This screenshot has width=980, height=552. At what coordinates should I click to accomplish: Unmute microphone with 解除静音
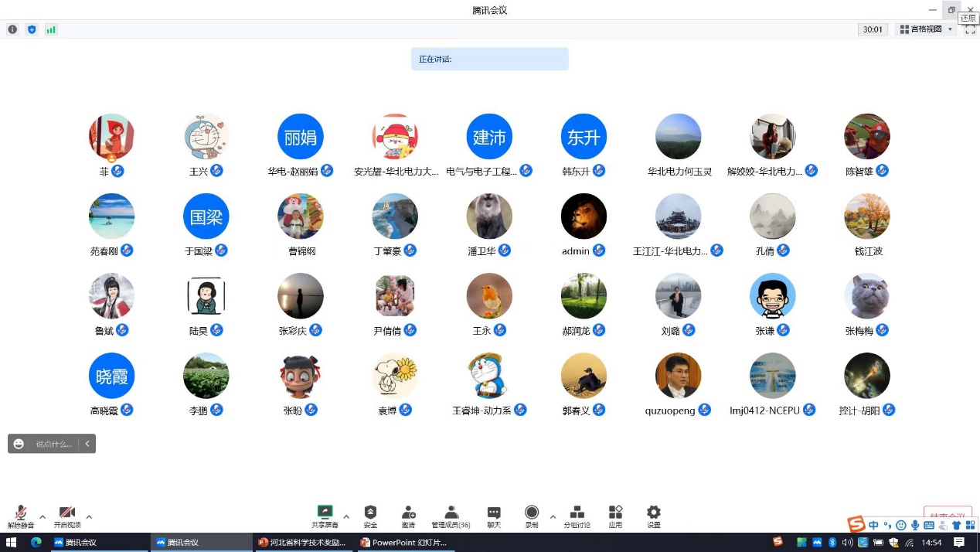[21, 516]
